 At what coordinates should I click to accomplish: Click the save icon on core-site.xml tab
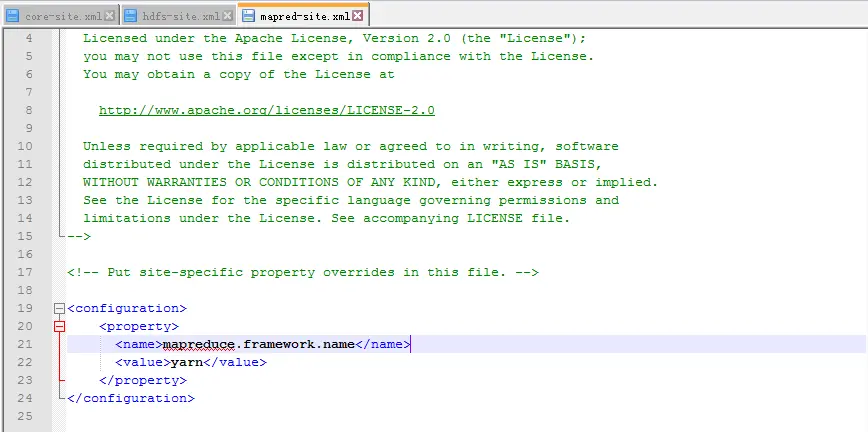click(12, 16)
